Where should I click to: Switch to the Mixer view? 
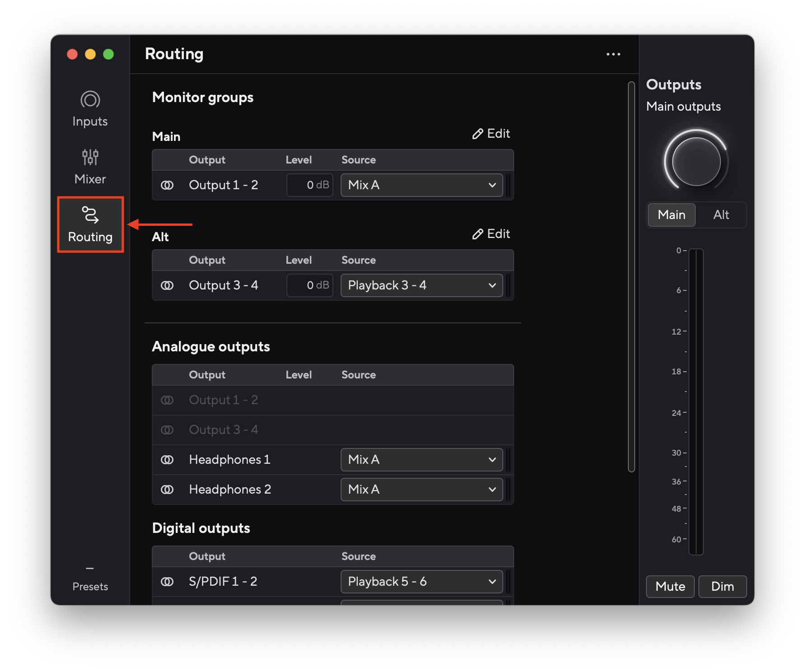90,166
